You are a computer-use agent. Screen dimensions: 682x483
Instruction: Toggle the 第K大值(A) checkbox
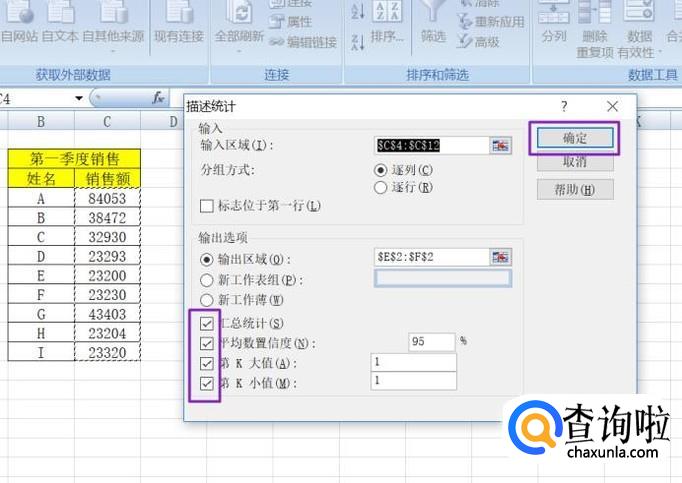[x=207, y=363]
